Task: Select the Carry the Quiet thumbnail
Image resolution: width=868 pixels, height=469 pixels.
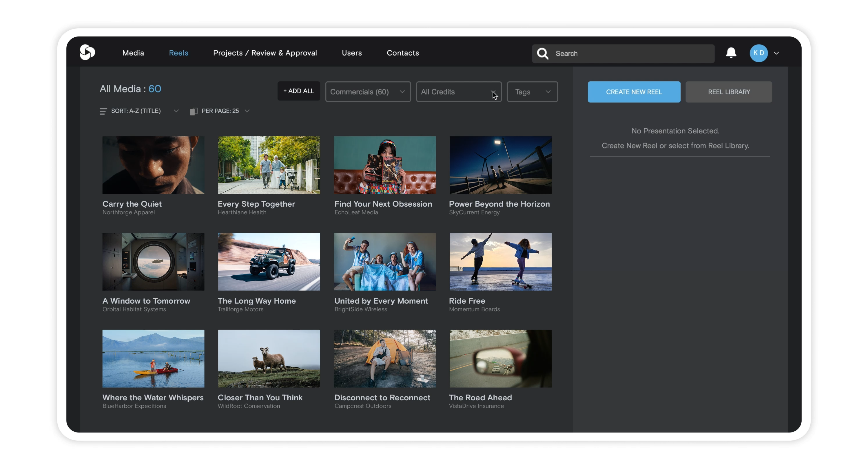Action: point(153,165)
